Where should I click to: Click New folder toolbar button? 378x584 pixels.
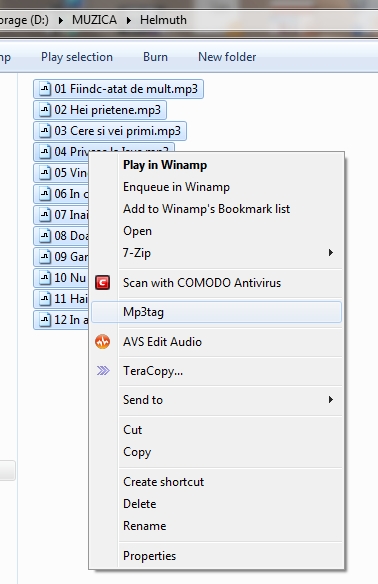pos(227,57)
